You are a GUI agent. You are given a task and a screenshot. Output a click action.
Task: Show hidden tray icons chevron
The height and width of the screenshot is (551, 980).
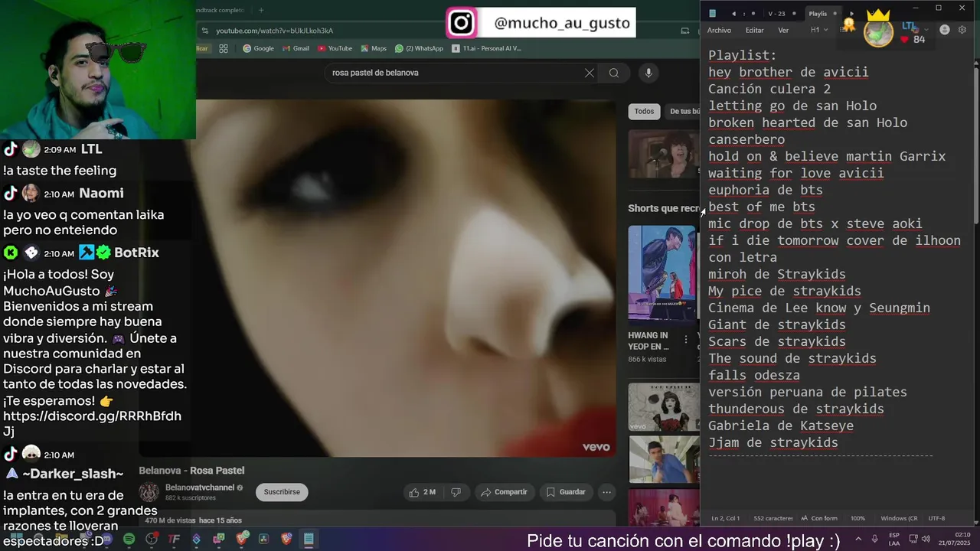pos(858,539)
